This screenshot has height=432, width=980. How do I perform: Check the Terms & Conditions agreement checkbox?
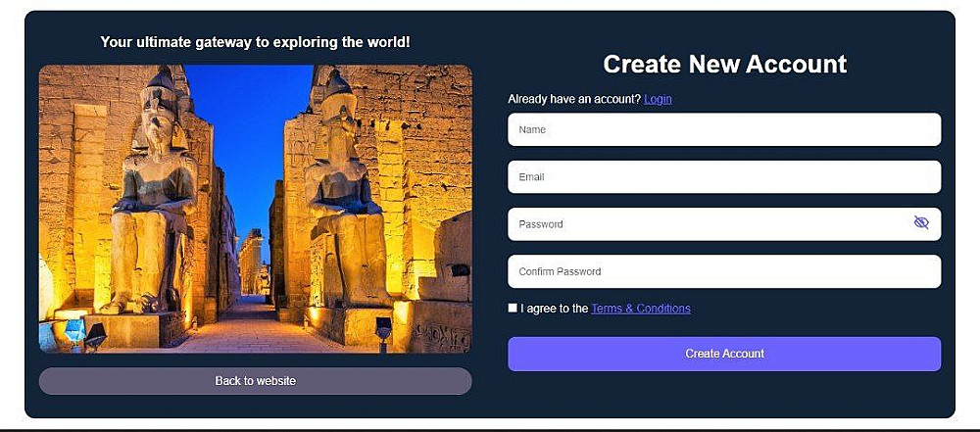(x=513, y=308)
